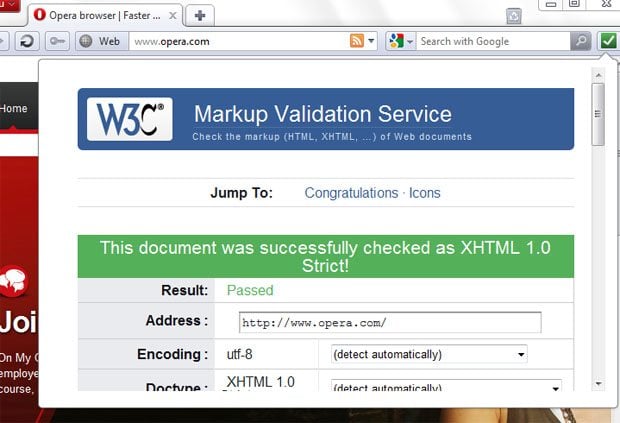Screen dimensions: 620x423
Task: Open the Google search engine selector
Action: coord(401,41)
